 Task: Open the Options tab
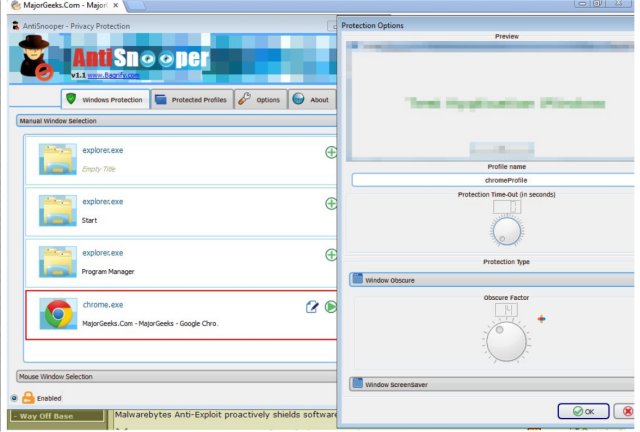click(x=260, y=99)
